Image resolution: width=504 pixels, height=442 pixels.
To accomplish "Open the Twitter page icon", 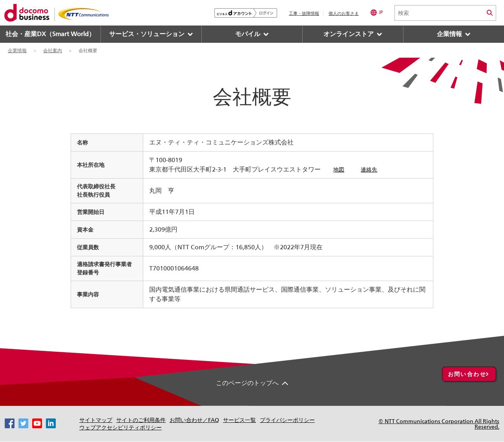I will point(24,423).
